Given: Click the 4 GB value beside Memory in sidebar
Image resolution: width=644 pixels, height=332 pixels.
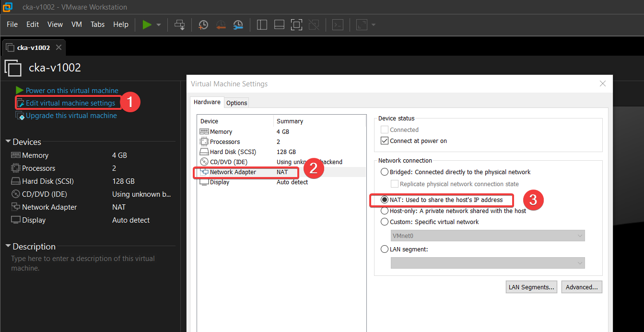Looking at the screenshot, I should click(119, 155).
